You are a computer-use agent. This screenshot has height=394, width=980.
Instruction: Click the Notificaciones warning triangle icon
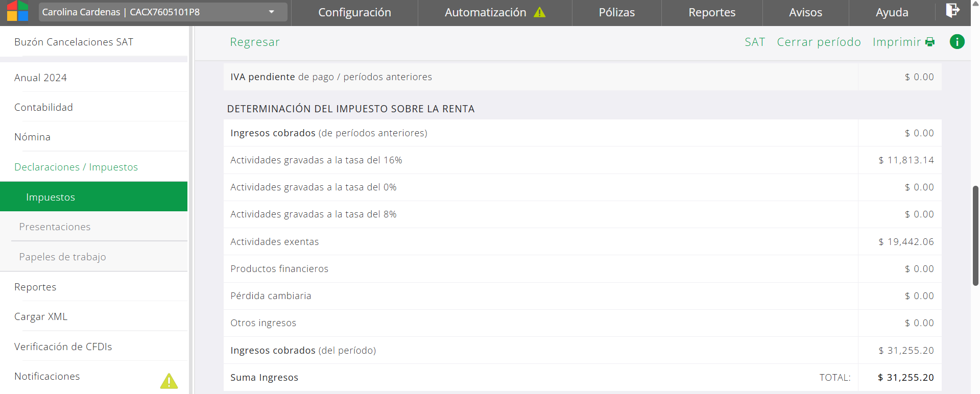pyautogui.click(x=169, y=381)
